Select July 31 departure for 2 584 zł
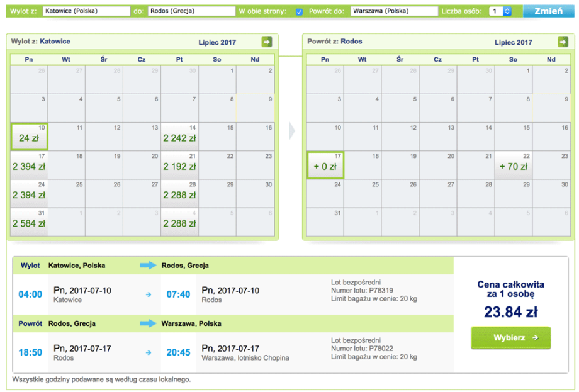 (29, 222)
